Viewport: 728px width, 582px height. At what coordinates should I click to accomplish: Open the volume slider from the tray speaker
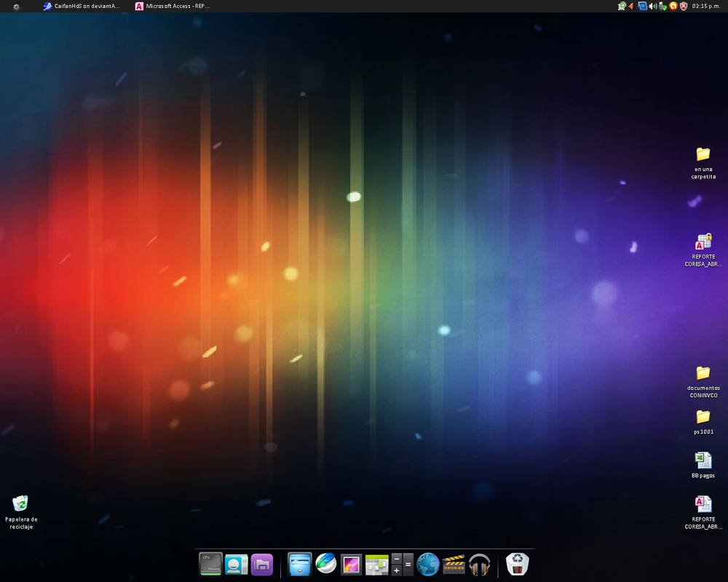tap(651, 6)
